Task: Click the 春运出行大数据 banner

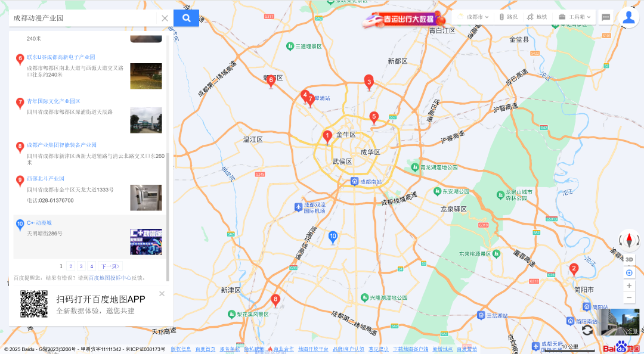Action: [x=404, y=19]
